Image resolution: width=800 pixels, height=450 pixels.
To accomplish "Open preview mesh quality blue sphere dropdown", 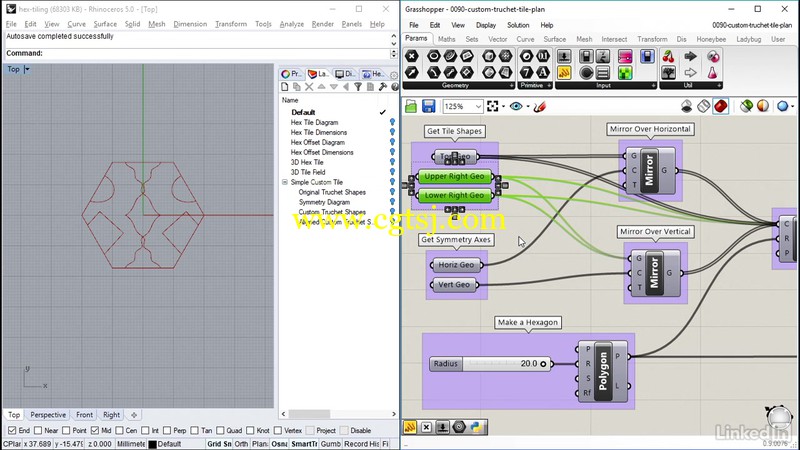I will pos(792,106).
